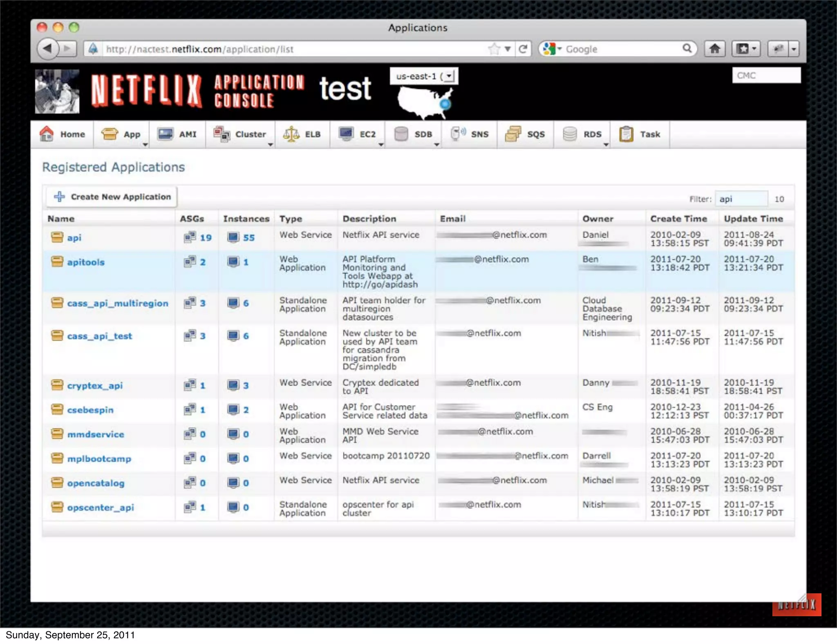Click the reload page icon
This screenshot has height=644, width=837.
(x=523, y=49)
